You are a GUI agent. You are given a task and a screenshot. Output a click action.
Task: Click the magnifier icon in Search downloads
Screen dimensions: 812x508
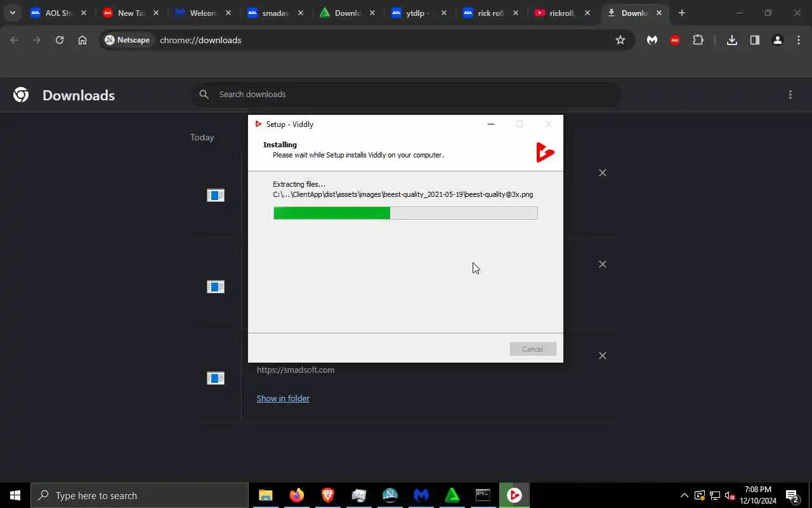pos(204,94)
